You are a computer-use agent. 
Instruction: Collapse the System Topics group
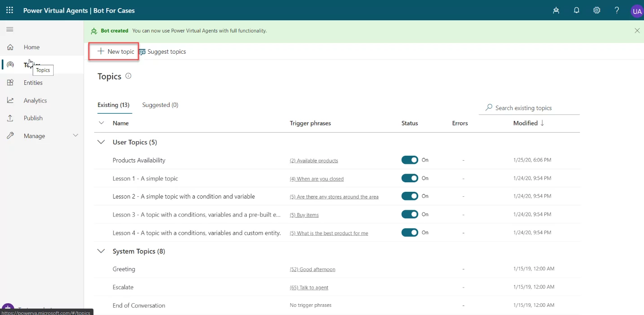click(x=101, y=251)
